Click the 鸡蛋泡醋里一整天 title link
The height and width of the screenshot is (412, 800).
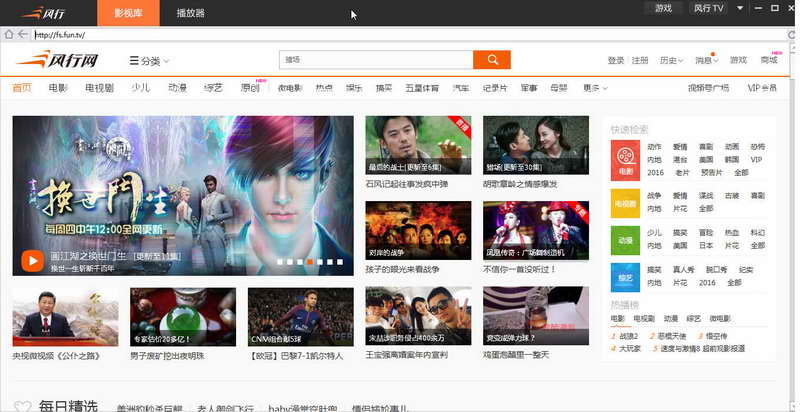click(516, 355)
